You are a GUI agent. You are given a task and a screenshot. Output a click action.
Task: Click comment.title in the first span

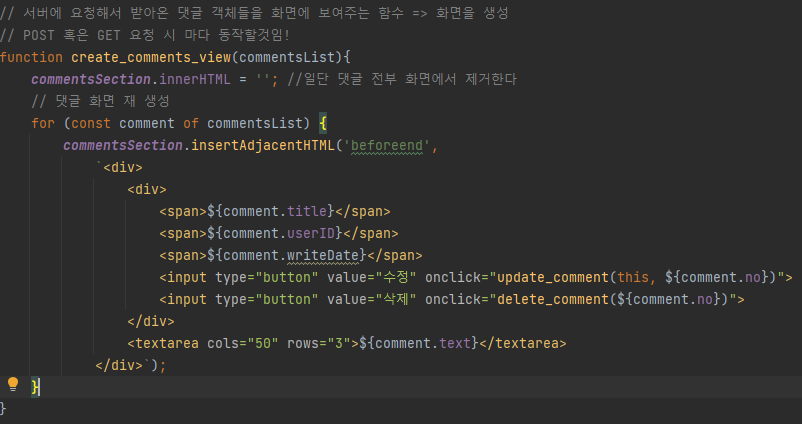coord(275,211)
